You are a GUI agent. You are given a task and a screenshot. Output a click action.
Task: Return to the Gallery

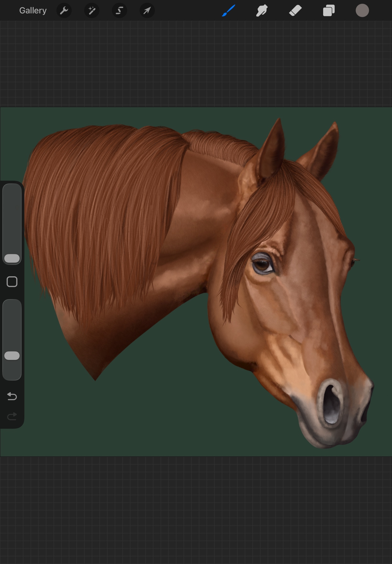(33, 11)
